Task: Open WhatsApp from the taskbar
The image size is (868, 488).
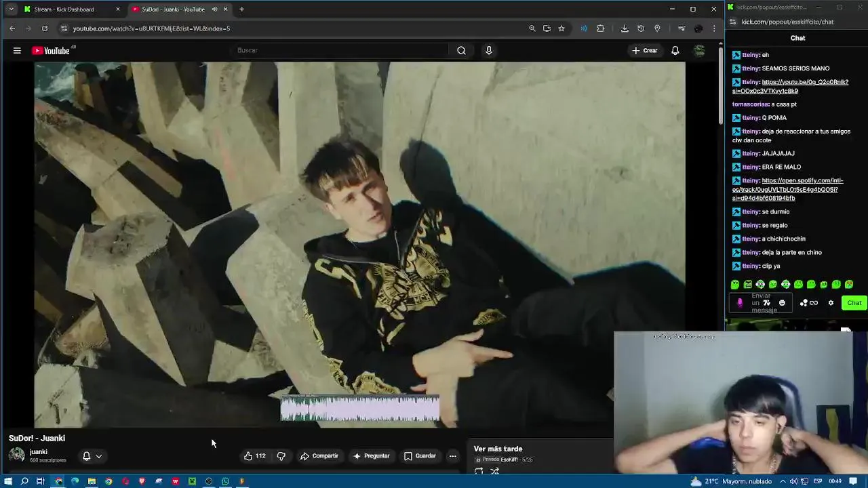Action: [225, 481]
